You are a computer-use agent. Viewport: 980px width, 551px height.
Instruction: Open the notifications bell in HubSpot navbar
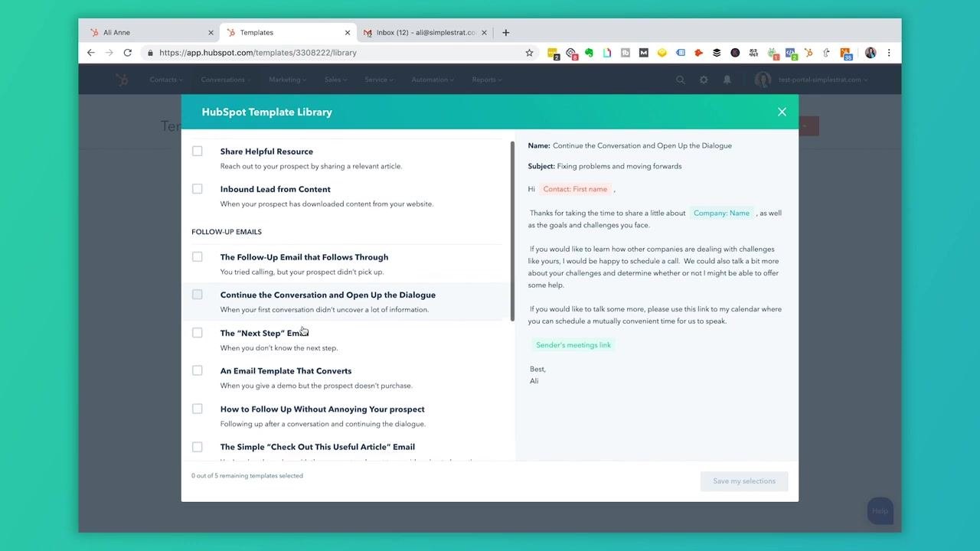point(727,80)
